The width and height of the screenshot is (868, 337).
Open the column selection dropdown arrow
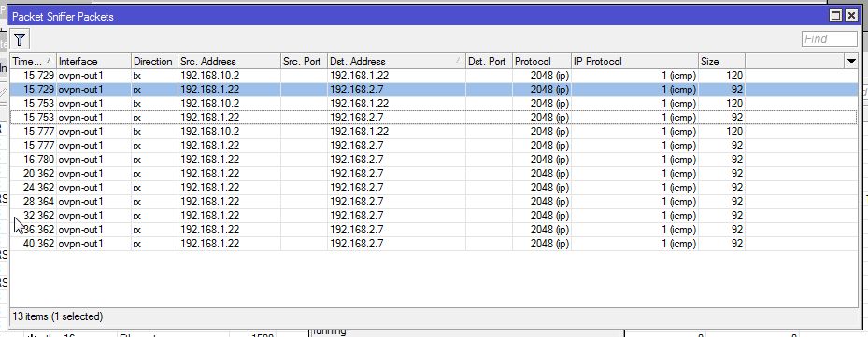pos(851,62)
